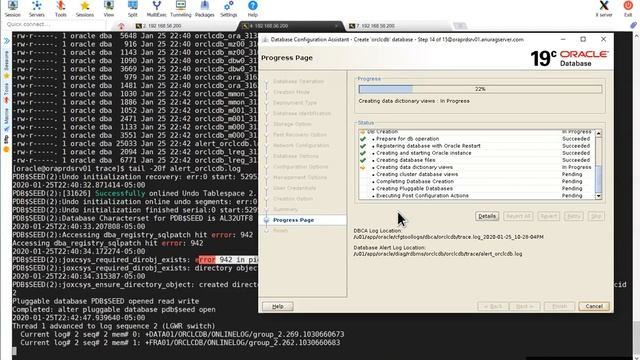Click the Cancel button in DBCA
The width and height of the screenshot is (640, 360).
click(x=594, y=306)
